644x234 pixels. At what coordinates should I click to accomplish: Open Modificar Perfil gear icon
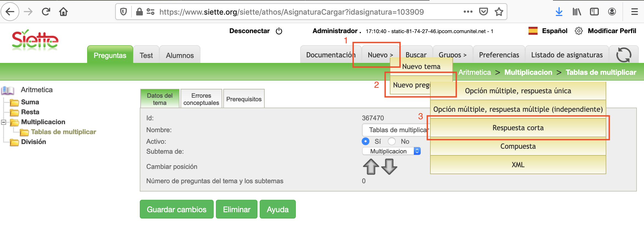coord(579,31)
